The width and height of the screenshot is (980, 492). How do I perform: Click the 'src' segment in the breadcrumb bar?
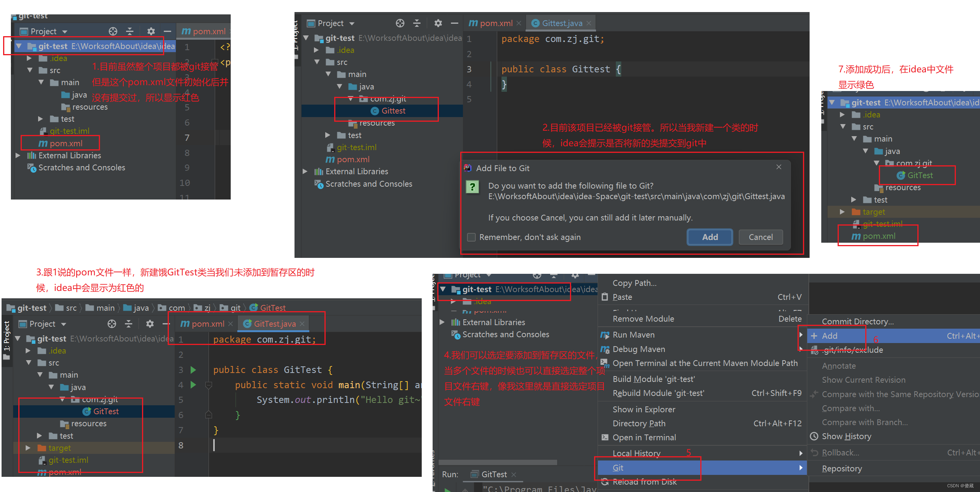click(x=66, y=308)
